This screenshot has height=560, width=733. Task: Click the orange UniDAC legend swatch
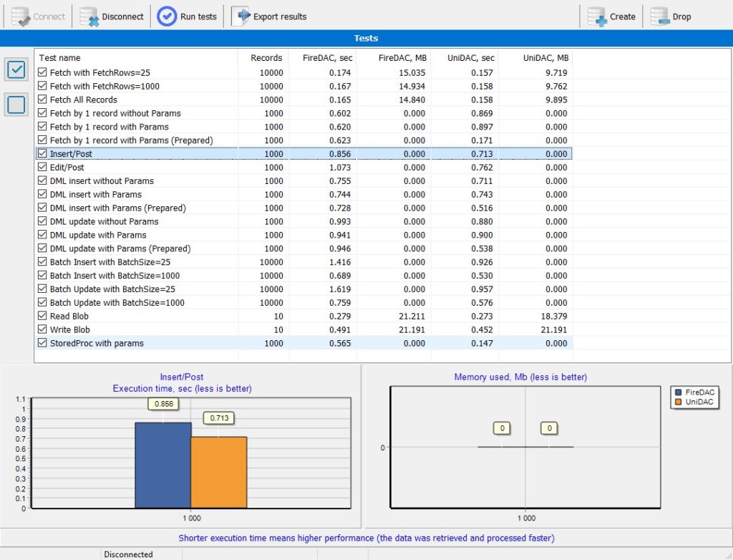[x=679, y=402]
